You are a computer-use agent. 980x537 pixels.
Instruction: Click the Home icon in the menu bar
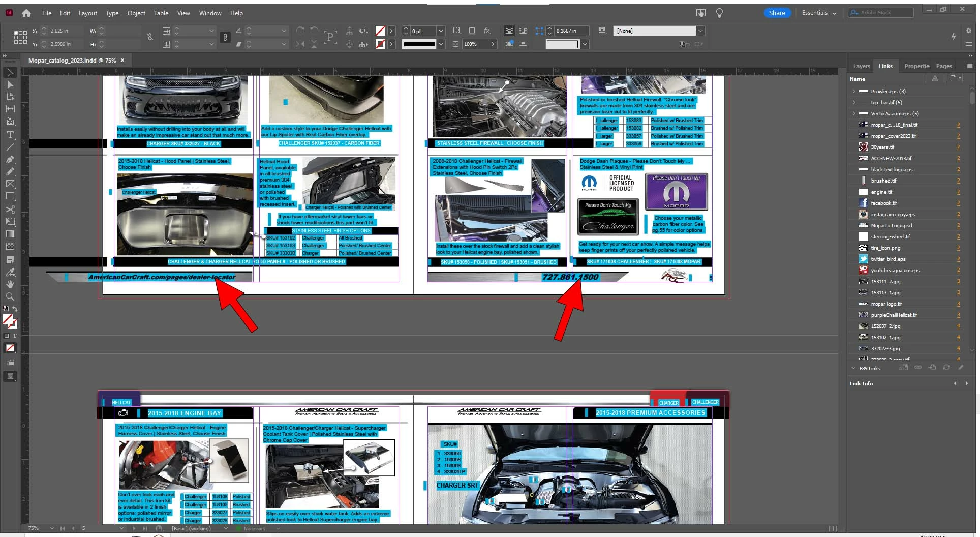pos(26,13)
